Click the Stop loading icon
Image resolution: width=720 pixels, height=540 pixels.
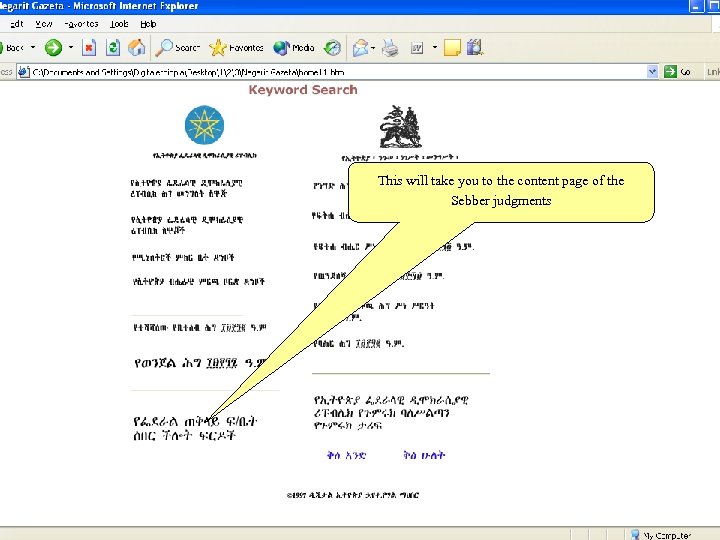coord(89,47)
